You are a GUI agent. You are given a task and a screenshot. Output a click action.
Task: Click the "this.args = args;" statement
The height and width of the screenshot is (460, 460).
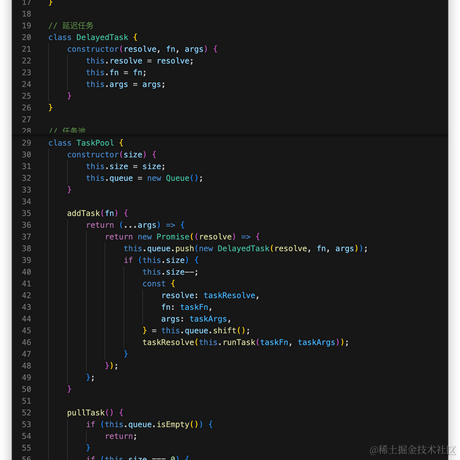[126, 84]
